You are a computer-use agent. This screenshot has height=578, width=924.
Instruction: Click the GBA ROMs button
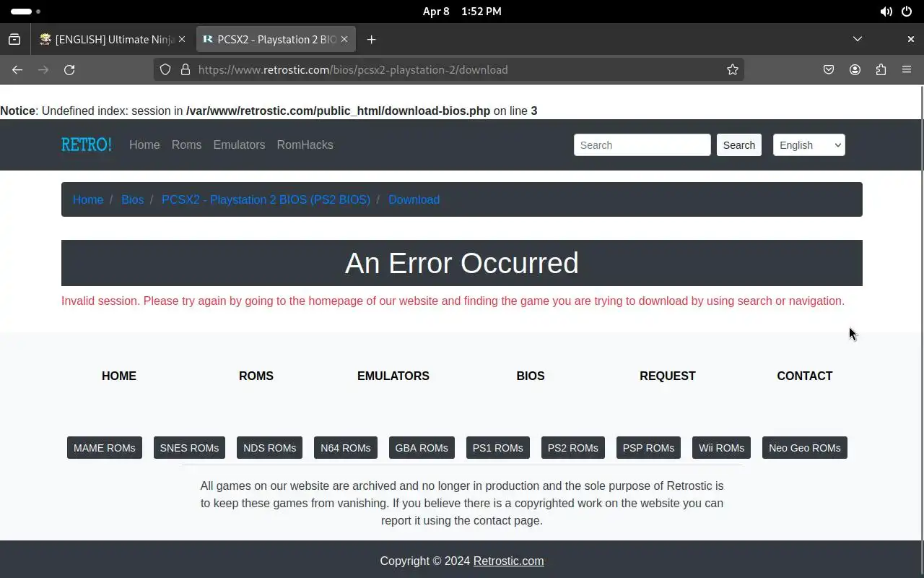click(422, 448)
